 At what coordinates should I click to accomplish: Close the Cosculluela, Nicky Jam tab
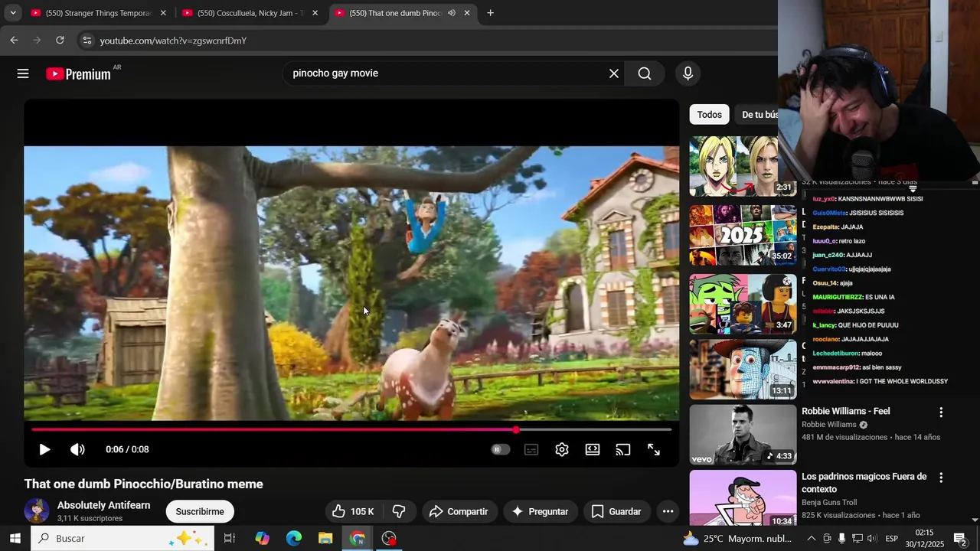tap(315, 13)
